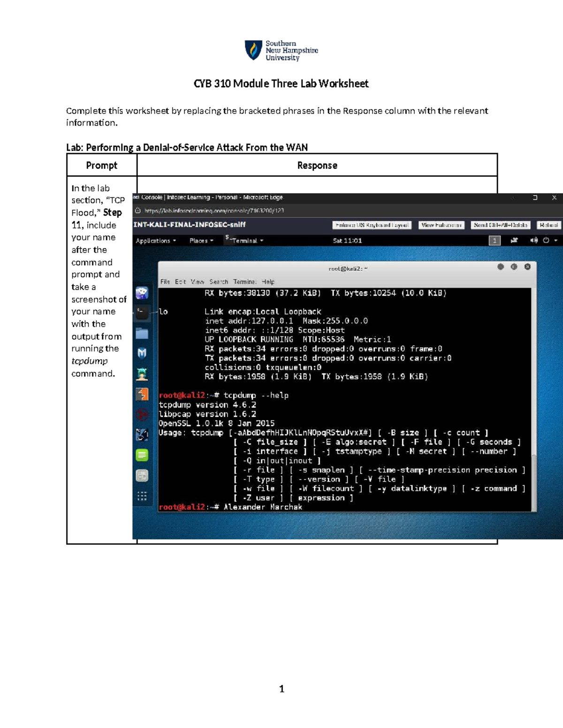Launch the Terminal emulator dock icon
The image size is (563, 728).
[143, 312]
